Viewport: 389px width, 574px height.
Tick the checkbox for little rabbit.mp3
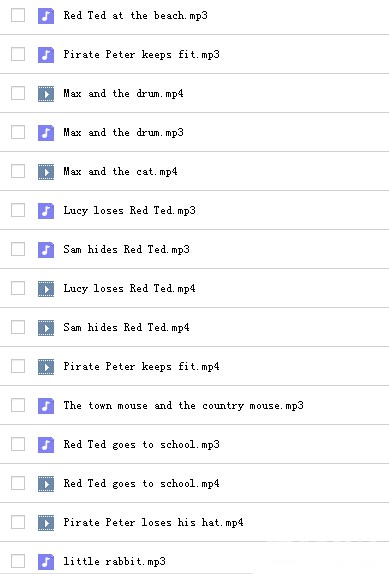18,561
